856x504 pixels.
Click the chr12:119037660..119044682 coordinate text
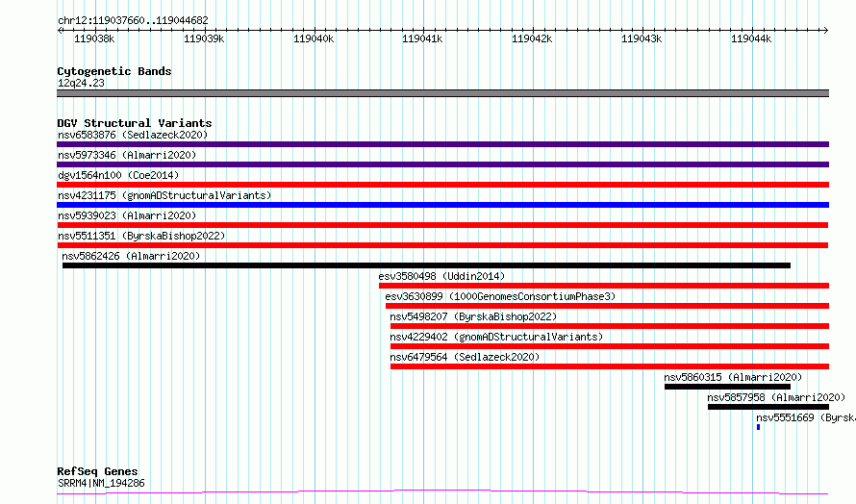click(133, 20)
